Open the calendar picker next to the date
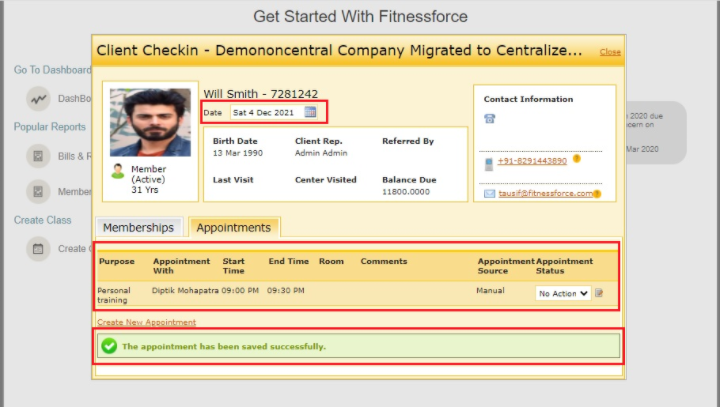 [x=310, y=112]
